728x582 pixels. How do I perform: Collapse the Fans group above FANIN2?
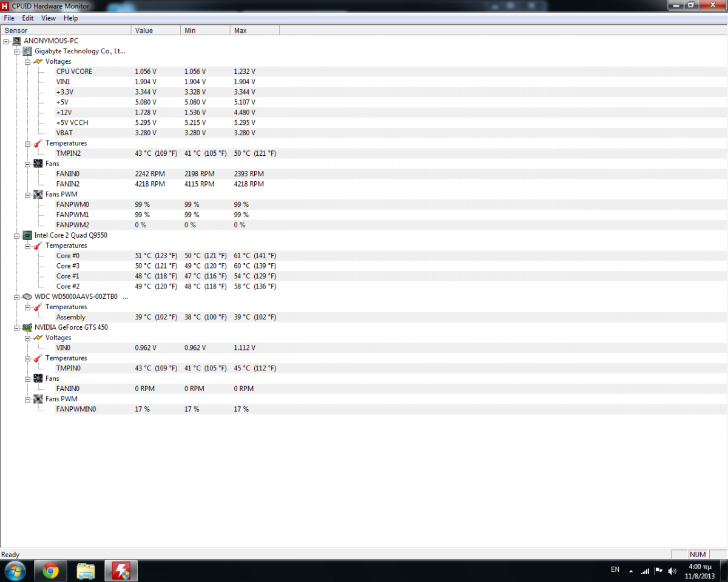pyautogui.click(x=27, y=164)
